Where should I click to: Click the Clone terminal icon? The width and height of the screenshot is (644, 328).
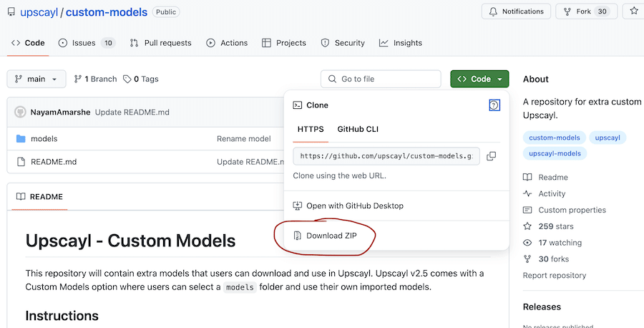[298, 105]
